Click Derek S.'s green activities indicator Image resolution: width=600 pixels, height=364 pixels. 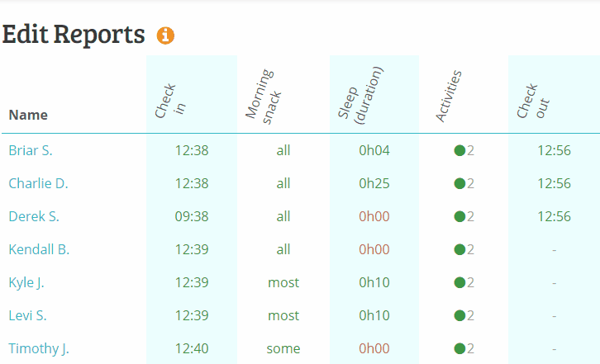point(460,217)
